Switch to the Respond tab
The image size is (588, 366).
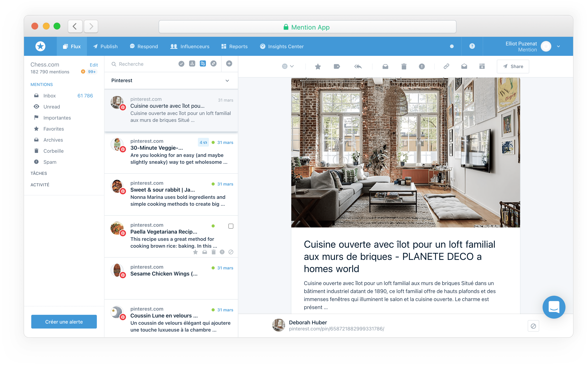[x=144, y=46]
